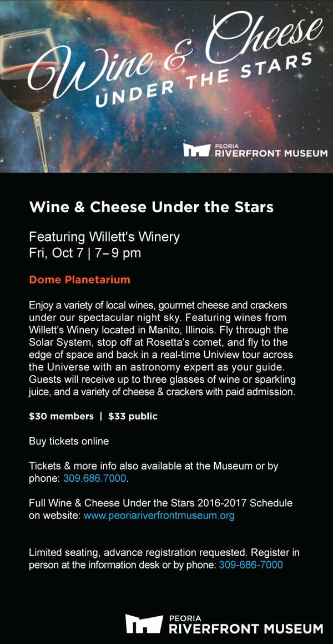Viewport: 333px width, 644px height.
Task: Click the 309-686-7000 registration phone link
Action: click(x=251, y=565)
